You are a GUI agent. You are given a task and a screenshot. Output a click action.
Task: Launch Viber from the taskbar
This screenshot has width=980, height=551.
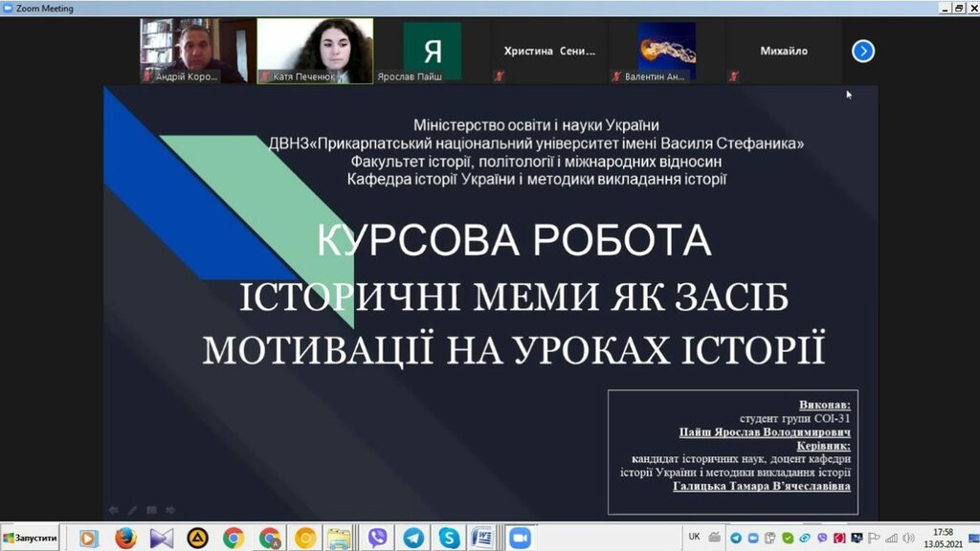coord(375,536)
